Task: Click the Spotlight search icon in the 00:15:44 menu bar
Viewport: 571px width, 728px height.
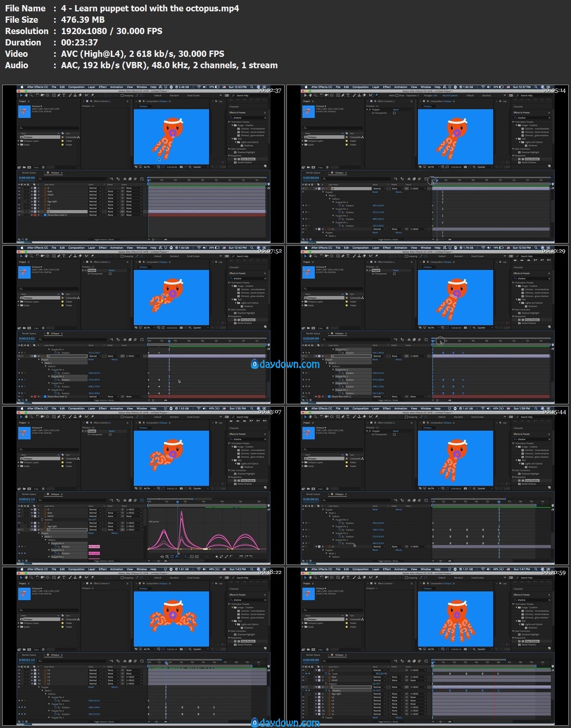Action: 536,408
